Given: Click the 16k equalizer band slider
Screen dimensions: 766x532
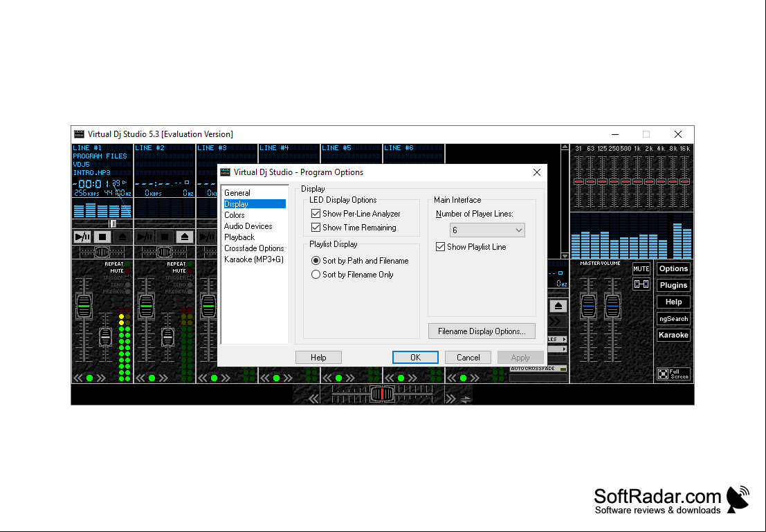Looking at the screenshot, I should point(684,181).
